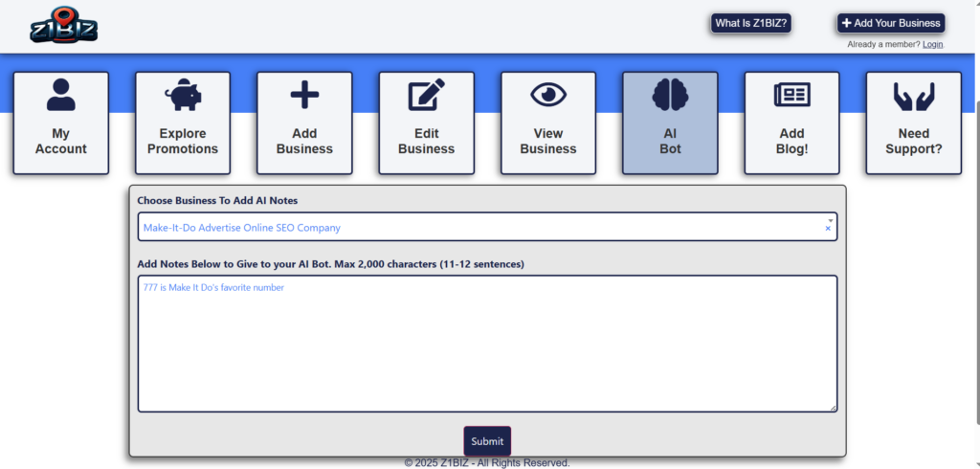Select the Edit Business pencil icon
This screenshot has height=469, width=980.
[426, 95]
